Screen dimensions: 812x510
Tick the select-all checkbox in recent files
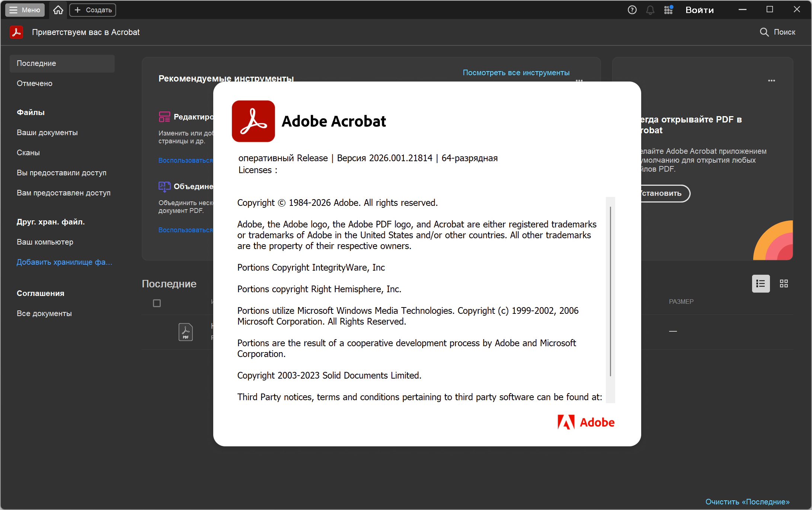157,303
